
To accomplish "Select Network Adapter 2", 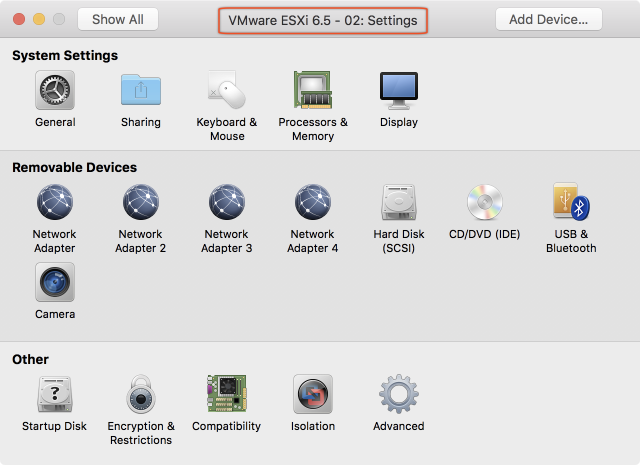I will tap(141, 203).
